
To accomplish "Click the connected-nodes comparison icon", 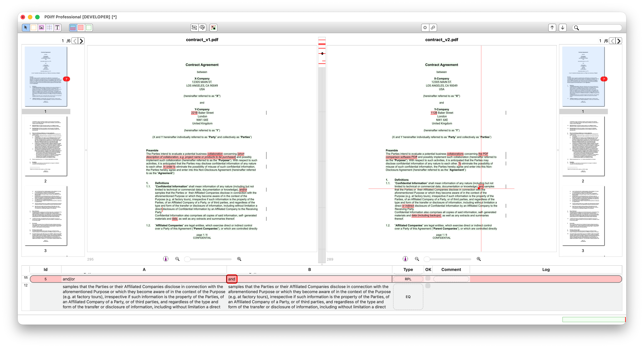I will point(194,28).
